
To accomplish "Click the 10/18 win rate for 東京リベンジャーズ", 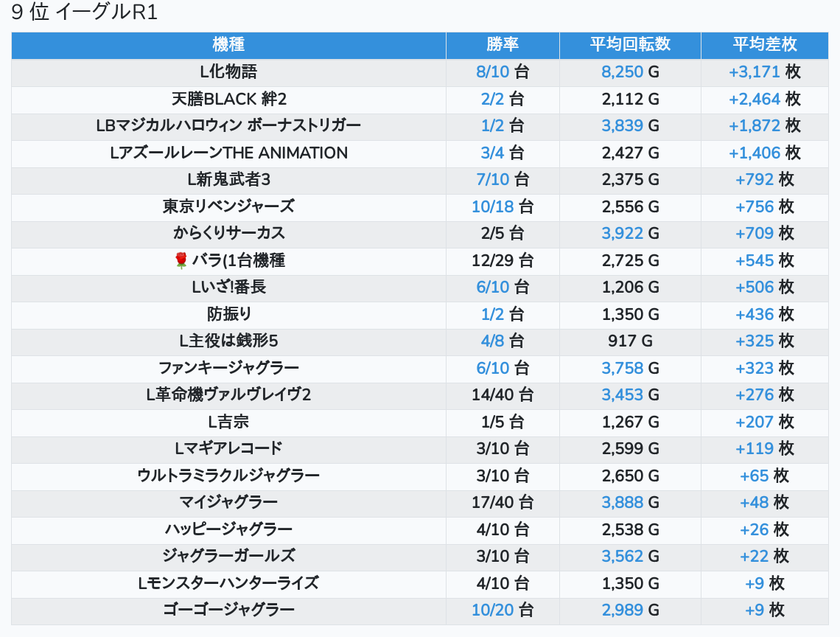I will coord(492,207).
